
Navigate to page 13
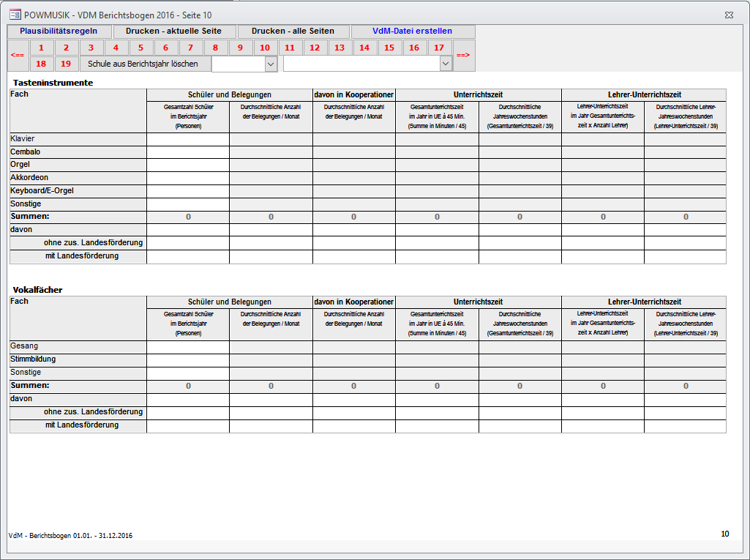click(340, 48)
